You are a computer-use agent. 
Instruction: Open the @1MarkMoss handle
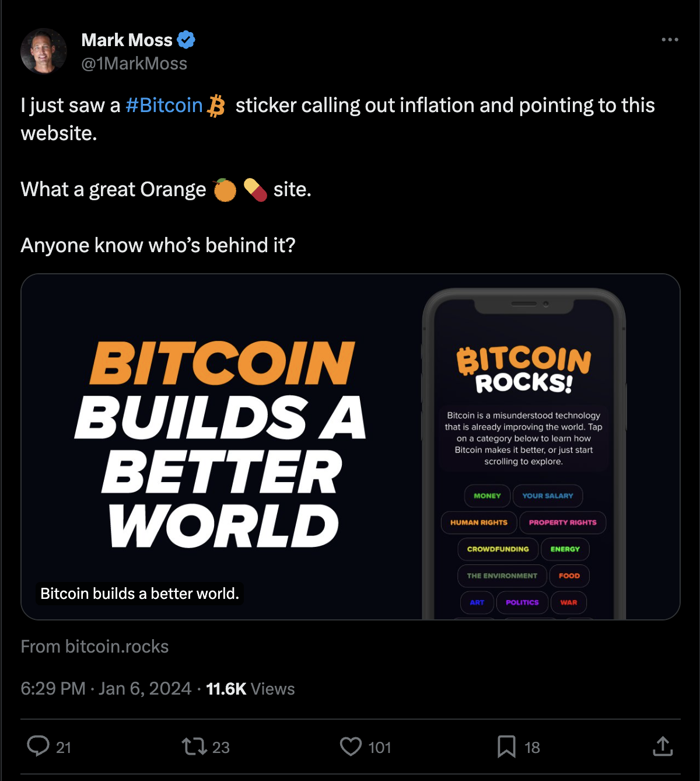(x=134, y=64)
